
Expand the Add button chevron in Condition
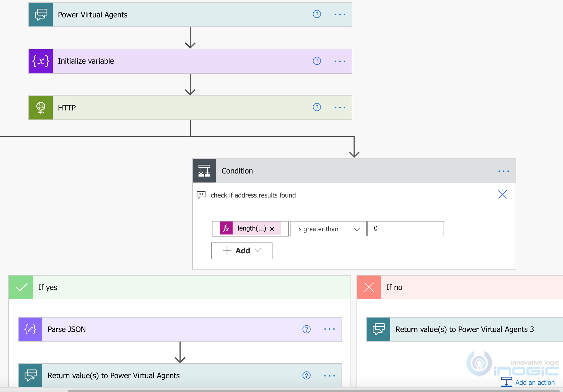pos(257,250)
